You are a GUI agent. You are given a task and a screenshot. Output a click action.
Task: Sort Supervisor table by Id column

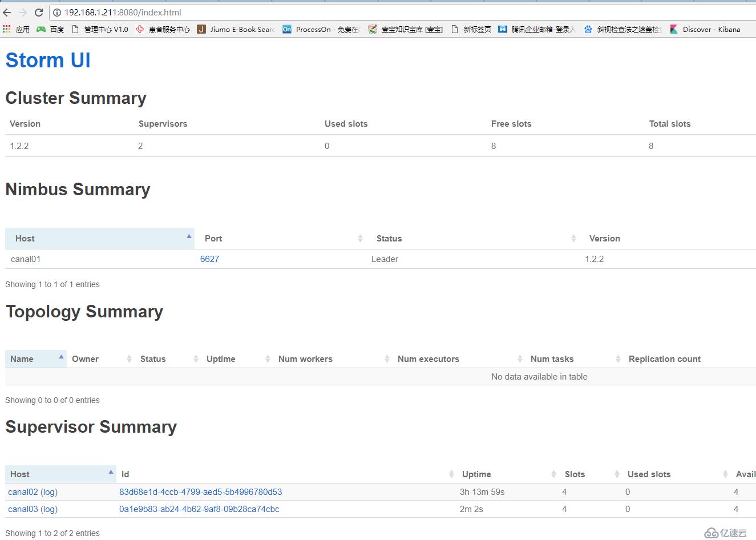coord(286,474)
